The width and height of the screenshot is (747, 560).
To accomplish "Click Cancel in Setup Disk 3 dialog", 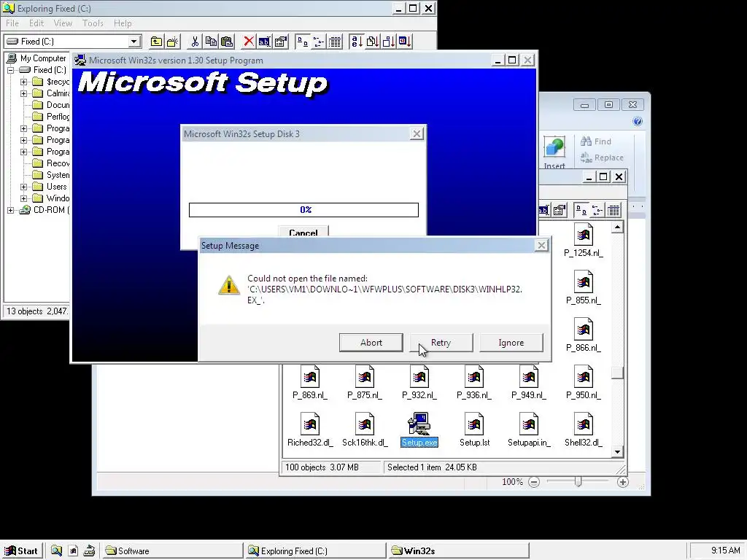I will [303, 231].
